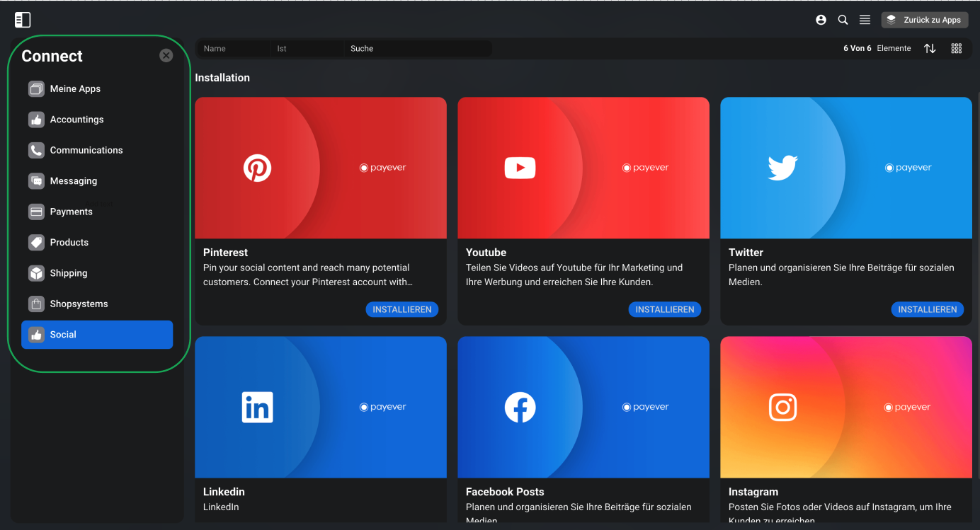Click the sort arrows icon
This screenshot has height=530, width=980.
pos(930,48)
